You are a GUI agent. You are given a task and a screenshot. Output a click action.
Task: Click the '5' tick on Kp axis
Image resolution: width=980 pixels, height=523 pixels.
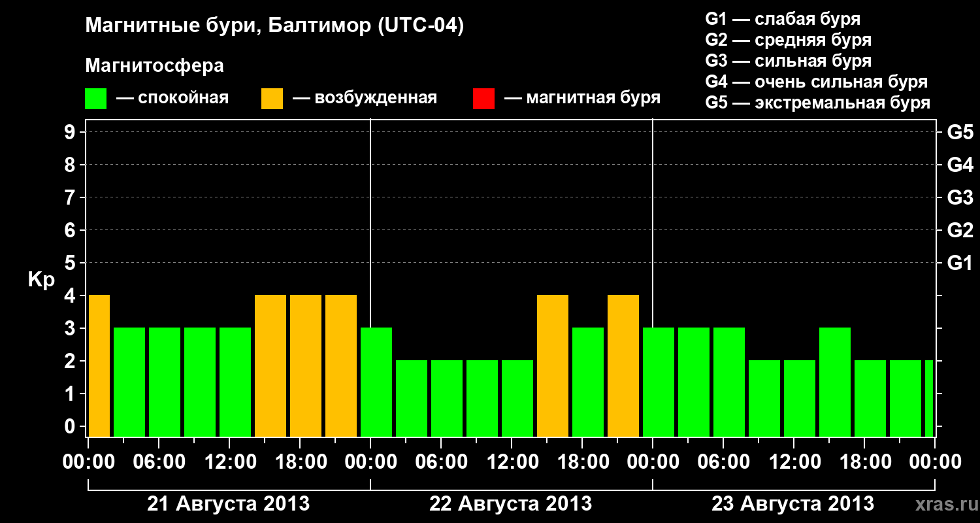click(x=71, y=263)
